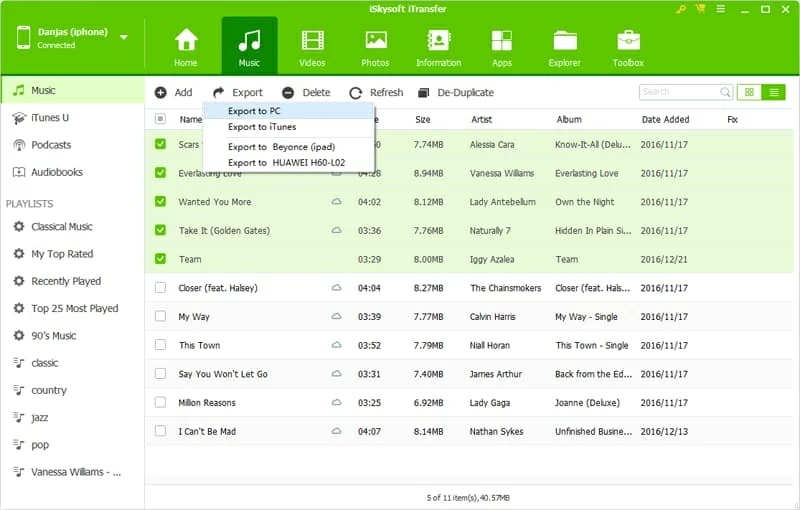Check the Closer (feat. Halsey) checkbox
The width and height of the screenshot is (800, 510).
click(161, 288)
